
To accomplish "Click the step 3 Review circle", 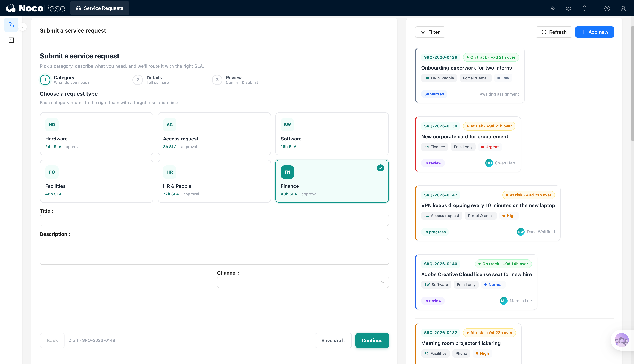I will click(217, 80).
